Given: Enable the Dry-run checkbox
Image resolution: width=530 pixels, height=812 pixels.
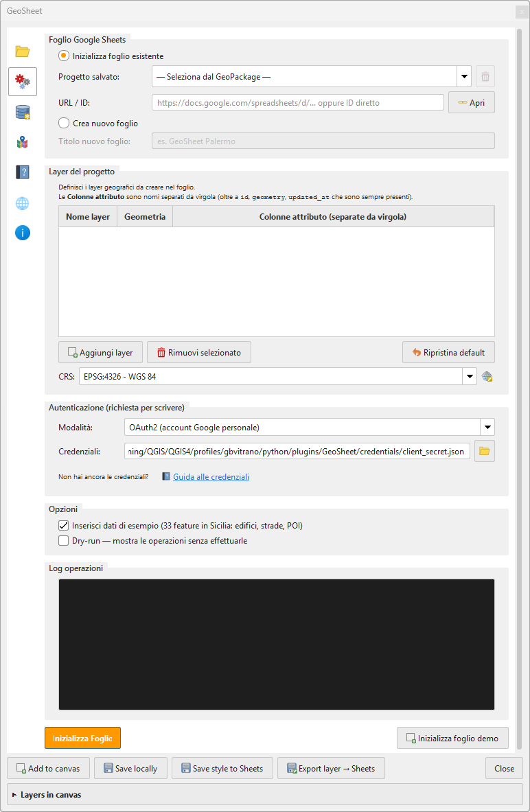Looking at the screenshot, I should point(63,541).
